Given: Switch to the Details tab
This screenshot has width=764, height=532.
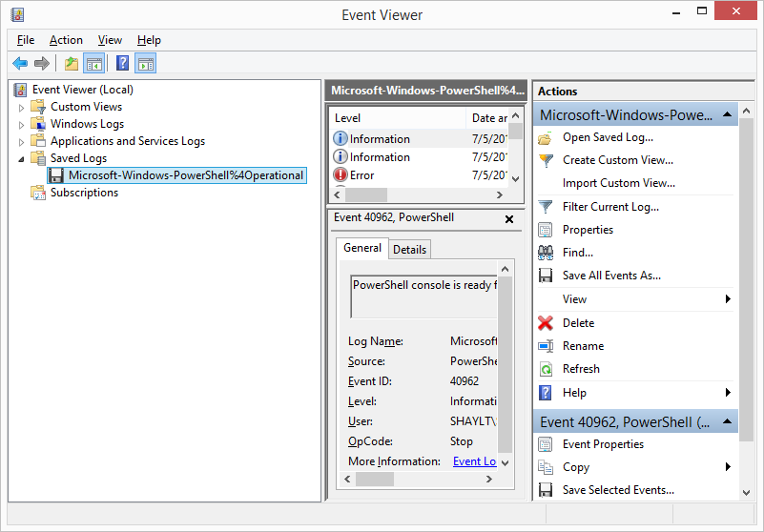Looking at the screenshot, I should point(409,249).
